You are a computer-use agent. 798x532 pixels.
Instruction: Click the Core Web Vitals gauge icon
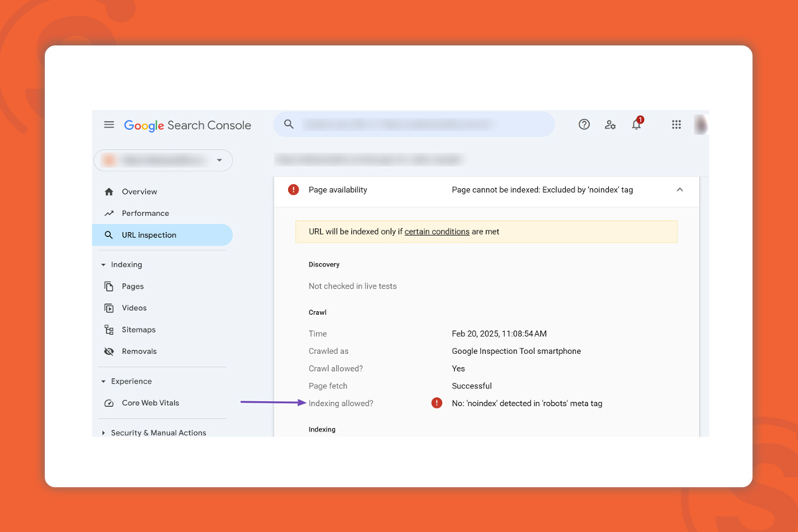(x=109, y=403)
